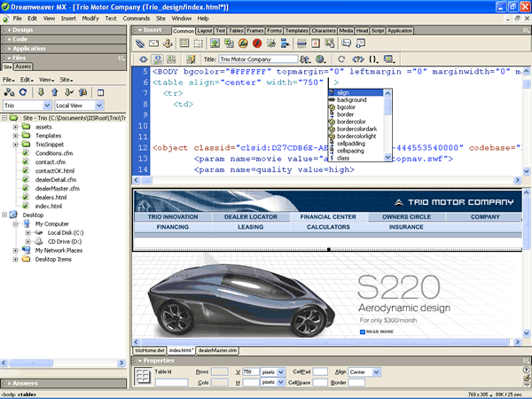Insert Horizontal Rule icon
The image size is (532, 399).
(301, 43)
